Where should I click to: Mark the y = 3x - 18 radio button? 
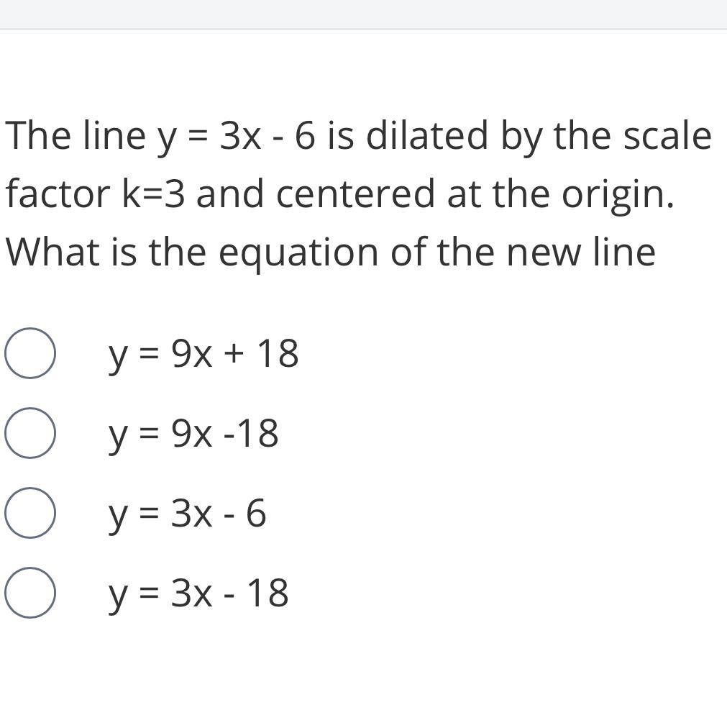29,593
